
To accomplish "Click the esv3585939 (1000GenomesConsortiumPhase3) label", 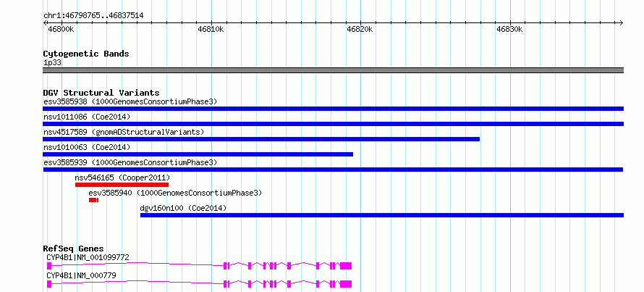I will pyautogui.click(x=130, y=162).
